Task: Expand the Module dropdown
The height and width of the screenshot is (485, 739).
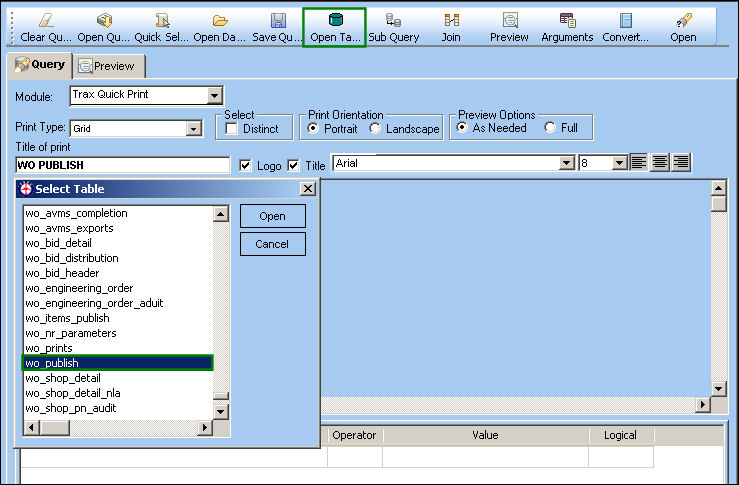Action: pyautogui.click(x=214, y=96)
